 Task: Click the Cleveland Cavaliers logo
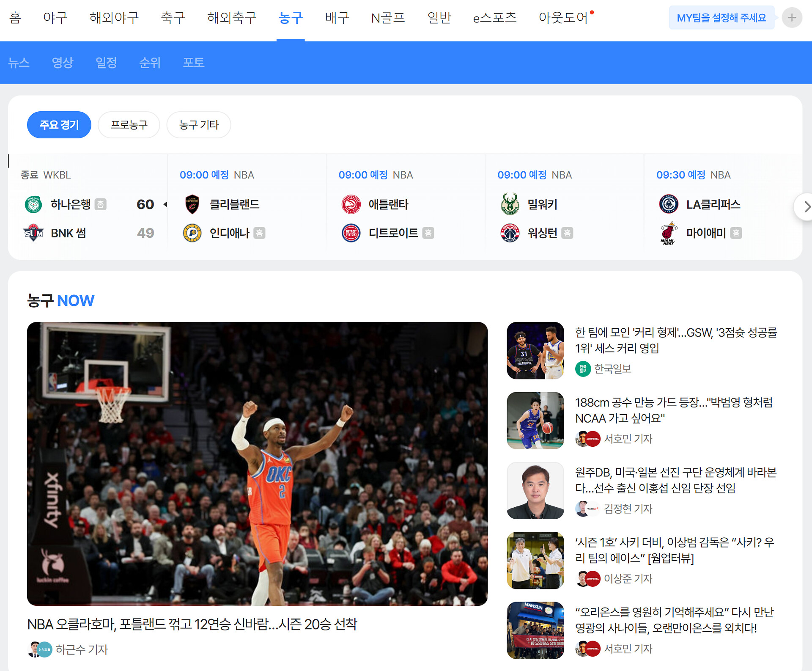click(192, 205)
